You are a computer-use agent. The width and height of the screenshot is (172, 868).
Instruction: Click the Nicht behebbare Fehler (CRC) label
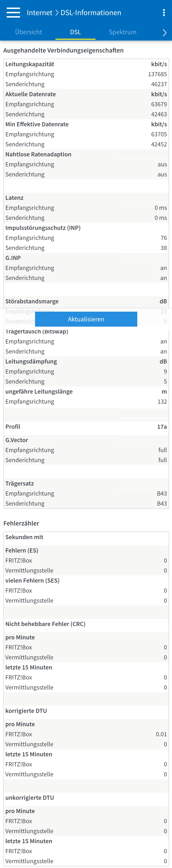click(x=45, y=624)
